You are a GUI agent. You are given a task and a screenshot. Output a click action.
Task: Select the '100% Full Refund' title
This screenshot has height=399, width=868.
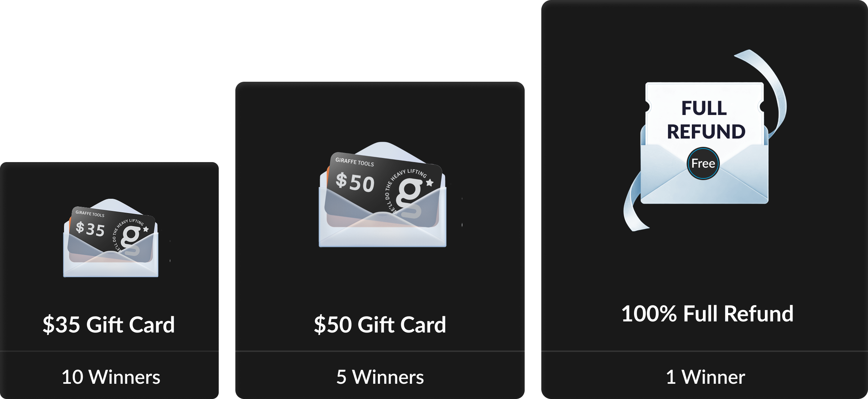(x=707, y=314)
